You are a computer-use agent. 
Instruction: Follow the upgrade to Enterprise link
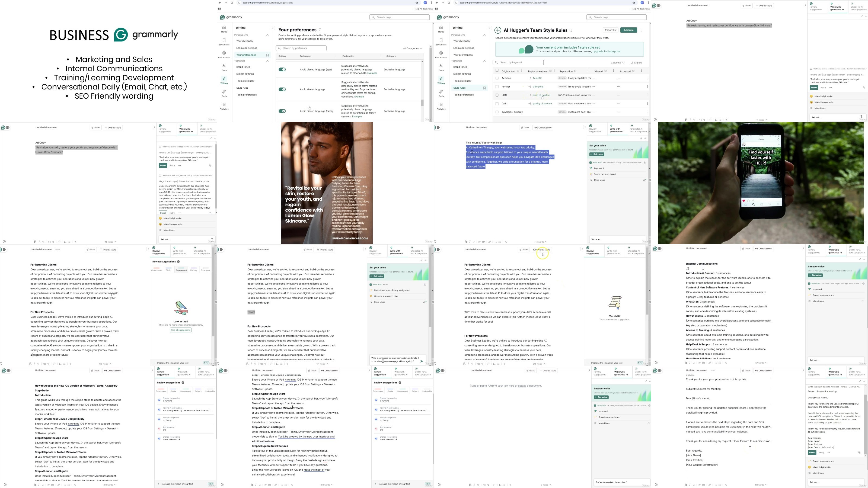tap(606, 52)
